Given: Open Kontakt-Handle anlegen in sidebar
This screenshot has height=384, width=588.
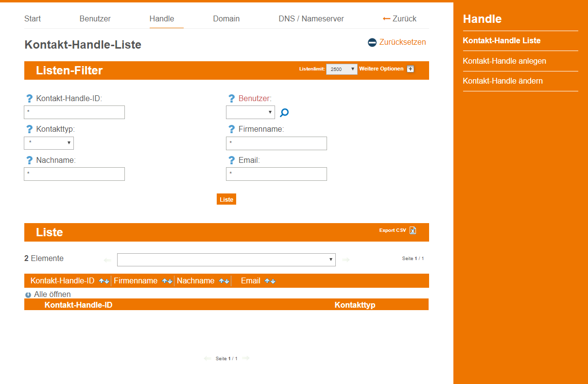Looking at the screenshot, I should 504,61.
